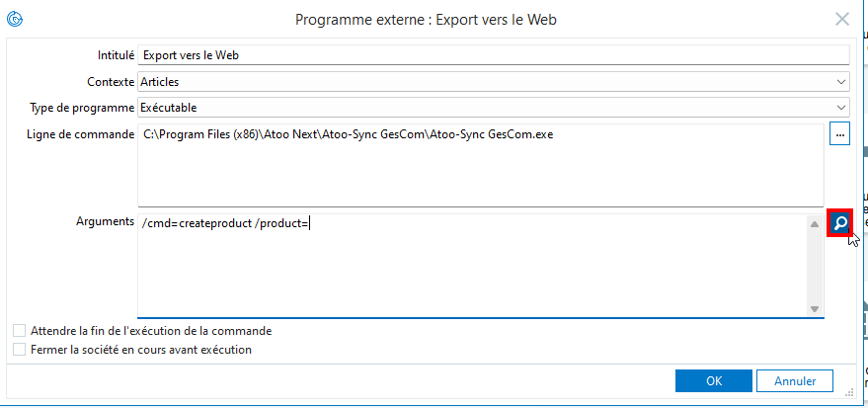Click the magnifier search icon beside Arguments
The width and height of the screenshot is (868, 408).
(x=839, y=223)
